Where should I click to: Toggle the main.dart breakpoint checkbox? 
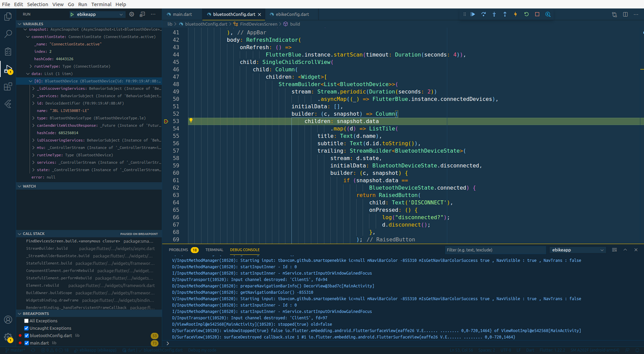pos(27,343)
